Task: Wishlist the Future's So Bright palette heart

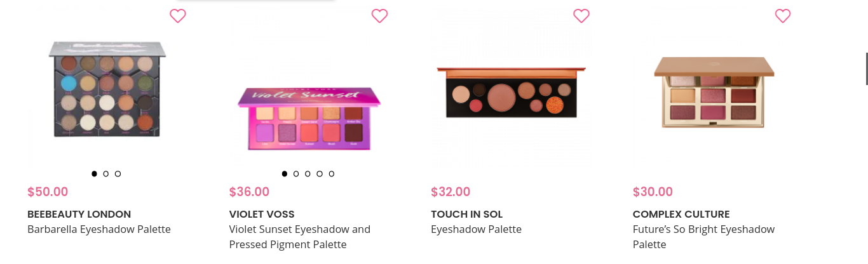Action: pyautogui.click(x=783, y=16)
